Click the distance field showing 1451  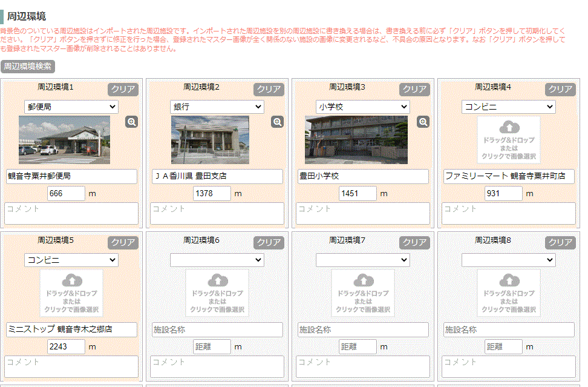pyautogui.click(x=358, y=194)
